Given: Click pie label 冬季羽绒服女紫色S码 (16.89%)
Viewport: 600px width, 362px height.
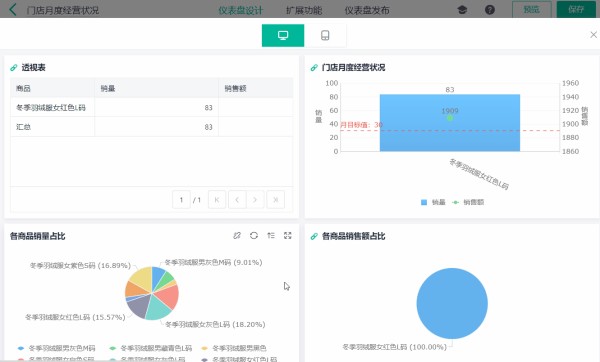Looking at the screenshot, I should coord(80,266).
